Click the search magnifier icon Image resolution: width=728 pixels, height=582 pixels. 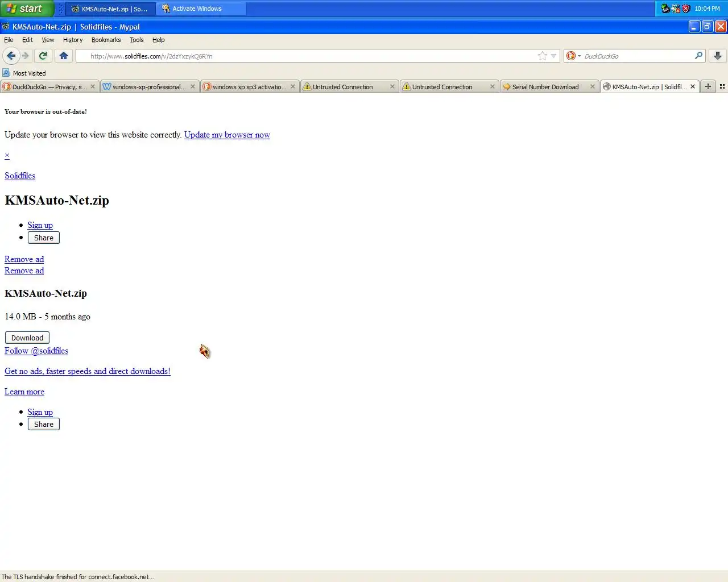698,55
